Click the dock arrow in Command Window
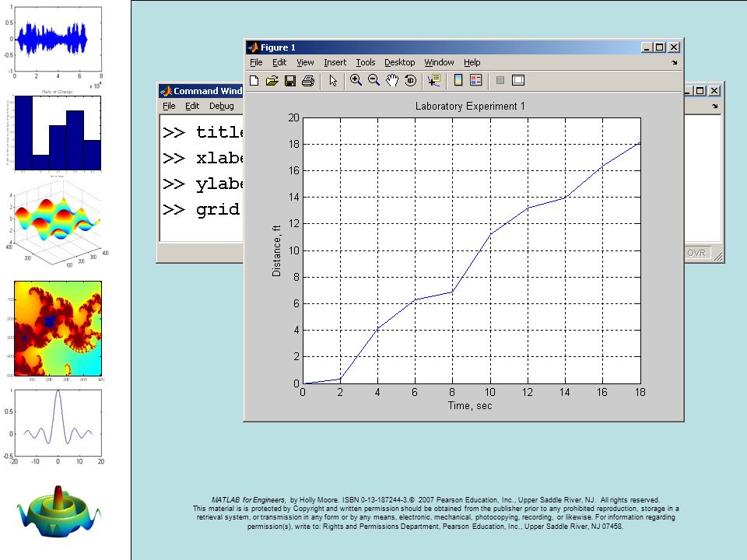This screenshot has width=747, height=560. click(x=714, y=107)
